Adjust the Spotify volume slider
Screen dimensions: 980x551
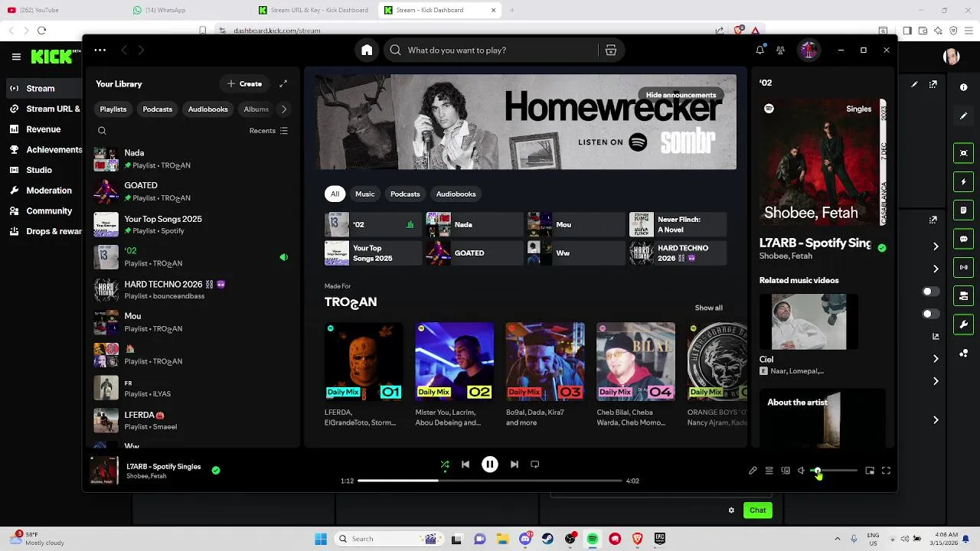coord(835,471)
